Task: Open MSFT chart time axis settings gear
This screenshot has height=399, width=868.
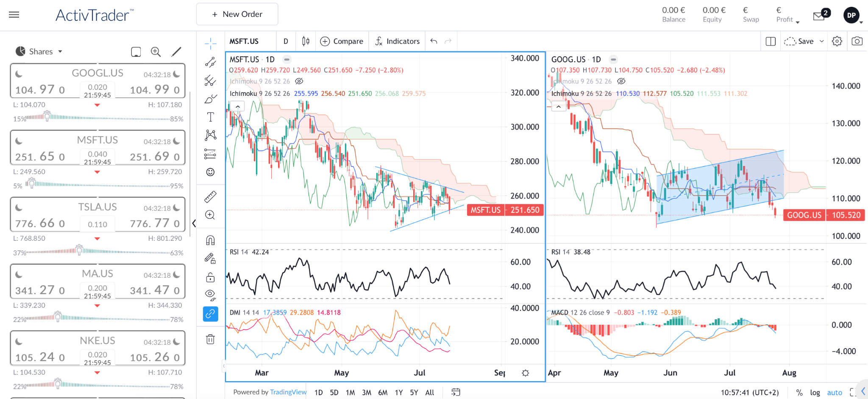Action: (x=526, y=373)
